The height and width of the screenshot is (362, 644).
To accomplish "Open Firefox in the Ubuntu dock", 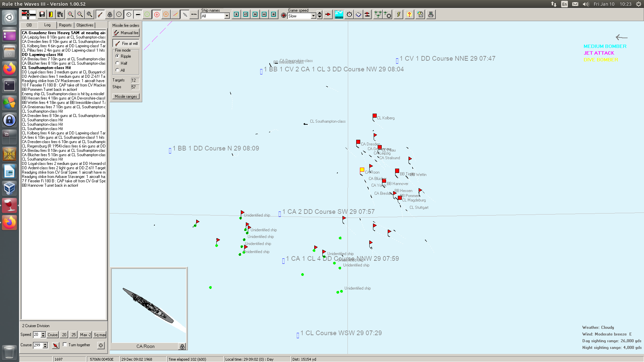I will [x=9, y=68].
